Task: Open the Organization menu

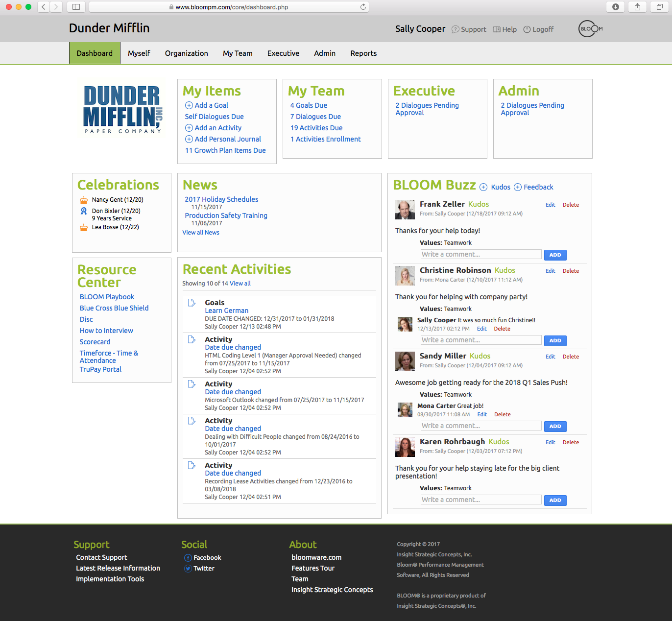Action: click(187, 53)
